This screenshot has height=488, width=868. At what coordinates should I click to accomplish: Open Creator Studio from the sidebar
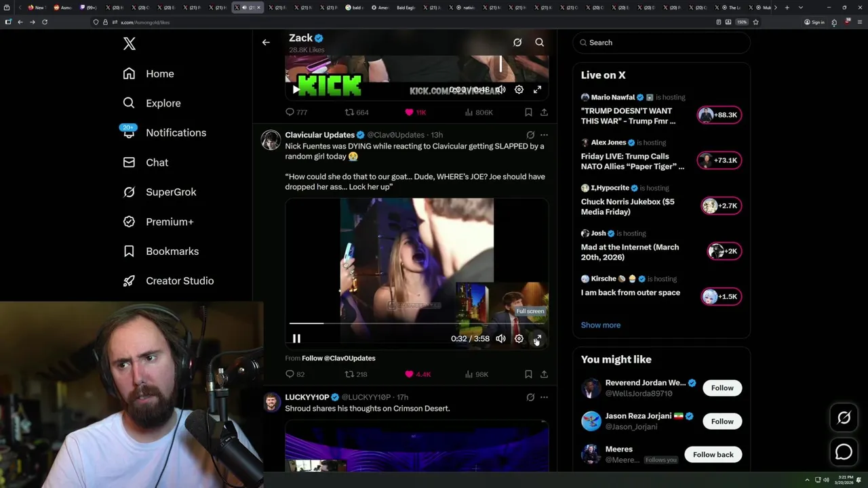pyautogui.click(x=168, y=281)
